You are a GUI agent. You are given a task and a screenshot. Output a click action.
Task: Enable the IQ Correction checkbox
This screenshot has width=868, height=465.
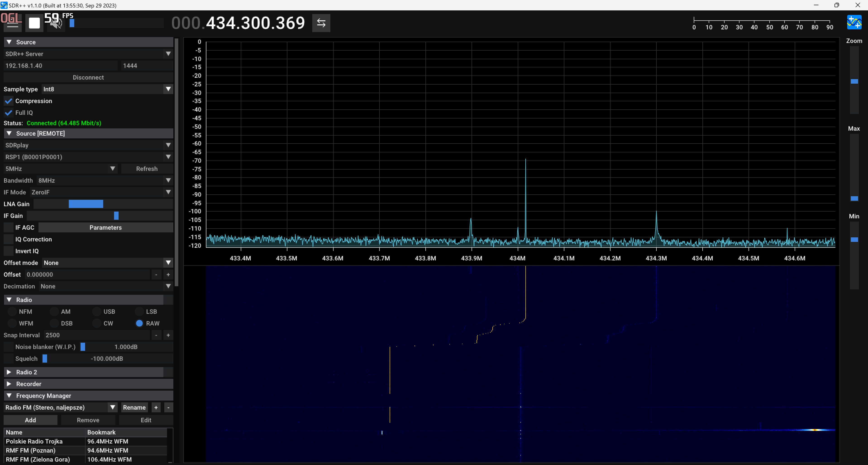coord(9,239)
